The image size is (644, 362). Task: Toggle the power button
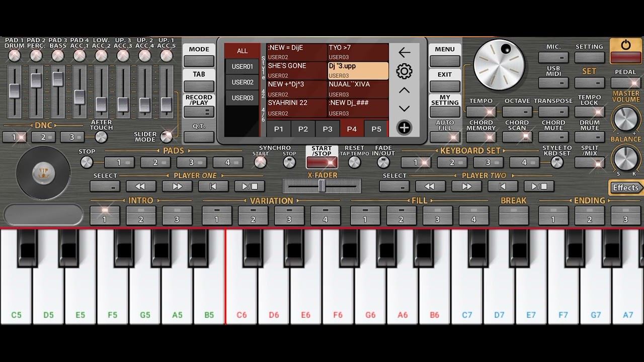coord(625,51)
